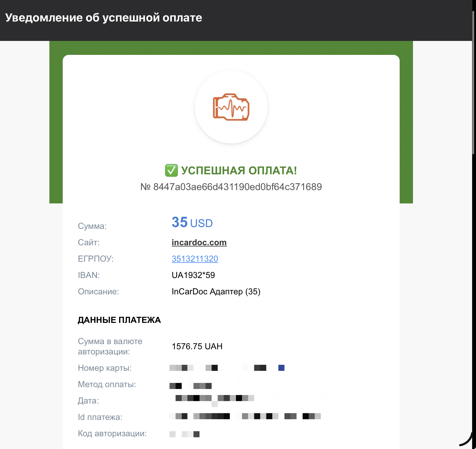Click the 'Метод оплаты:' label

point(107,384)
